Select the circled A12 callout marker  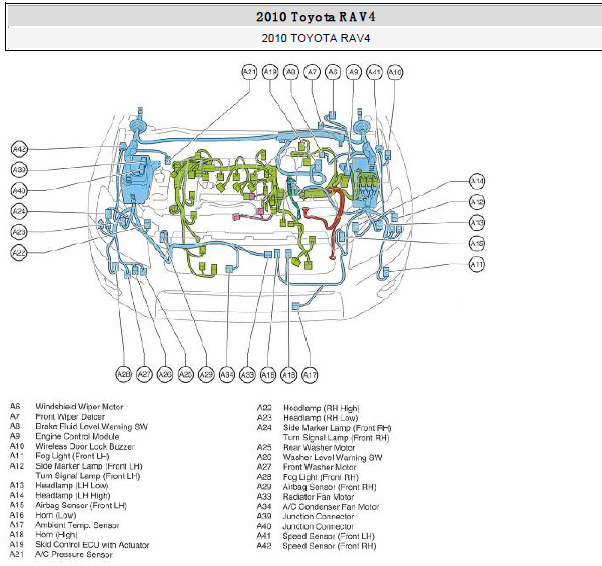pos(477,202)
